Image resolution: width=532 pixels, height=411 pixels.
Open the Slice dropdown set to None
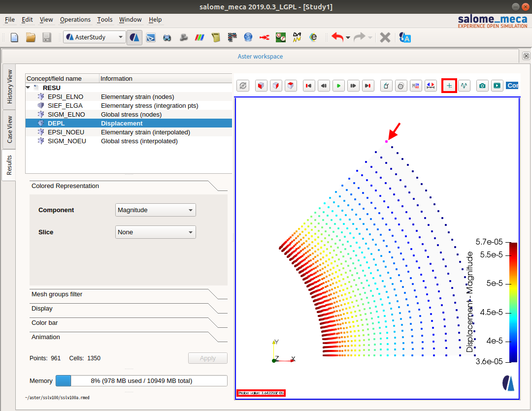[156, 232]
